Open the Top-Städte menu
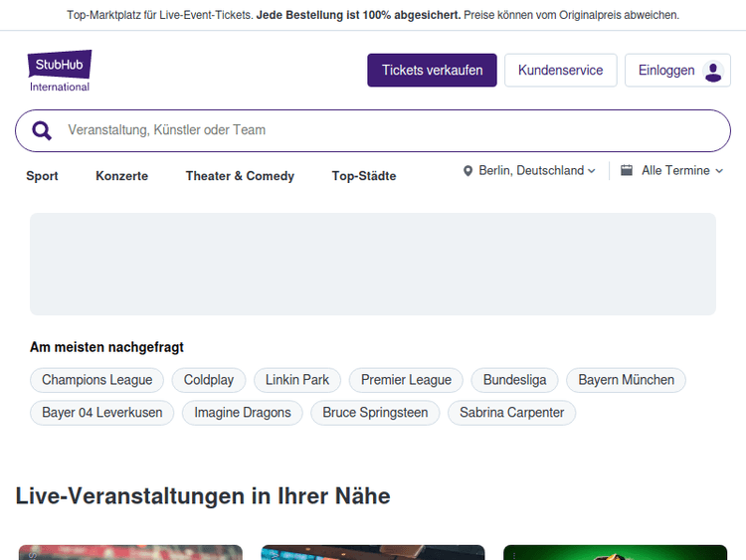The height and width of the screenshot is (560, 746). (x=364, y=176)
